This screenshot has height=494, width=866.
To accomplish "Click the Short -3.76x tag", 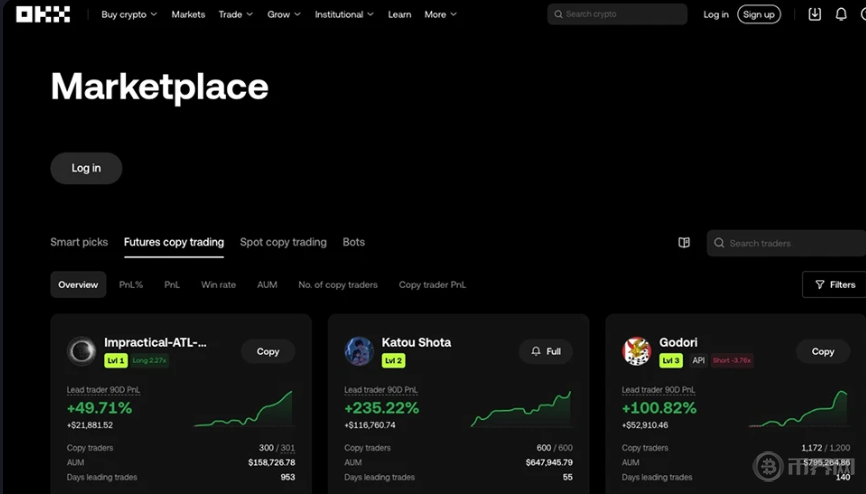I will (732, 360).
